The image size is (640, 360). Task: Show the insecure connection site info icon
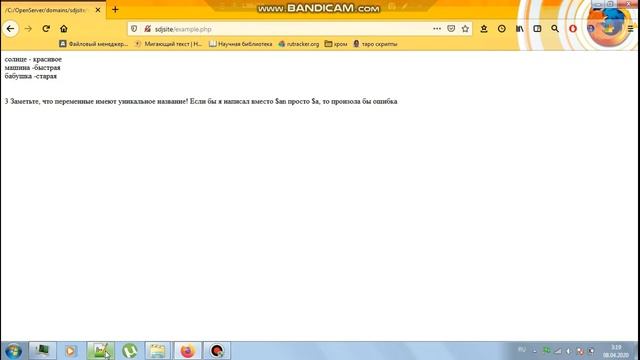tap(147, 29)
